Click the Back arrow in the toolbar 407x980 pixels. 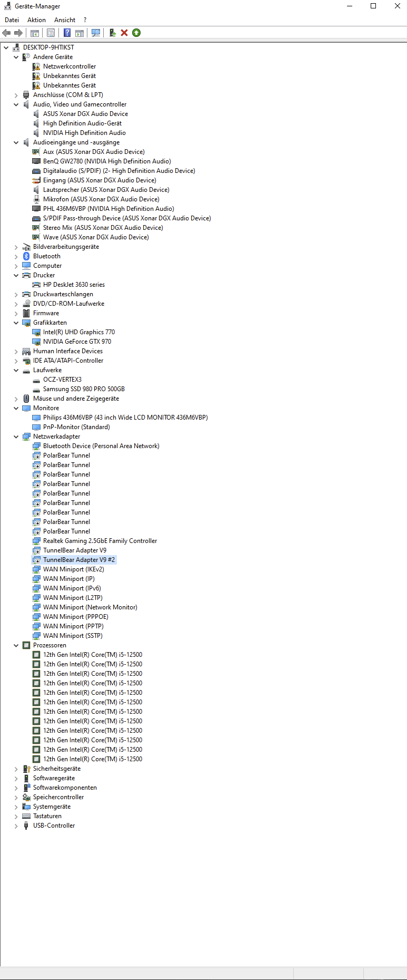click(x=6, y=33)
